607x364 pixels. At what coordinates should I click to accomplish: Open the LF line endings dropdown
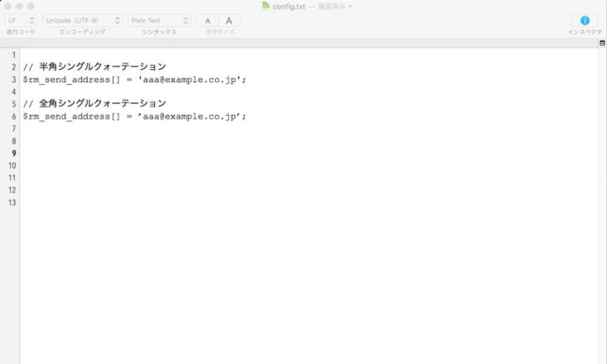(21, 21)
